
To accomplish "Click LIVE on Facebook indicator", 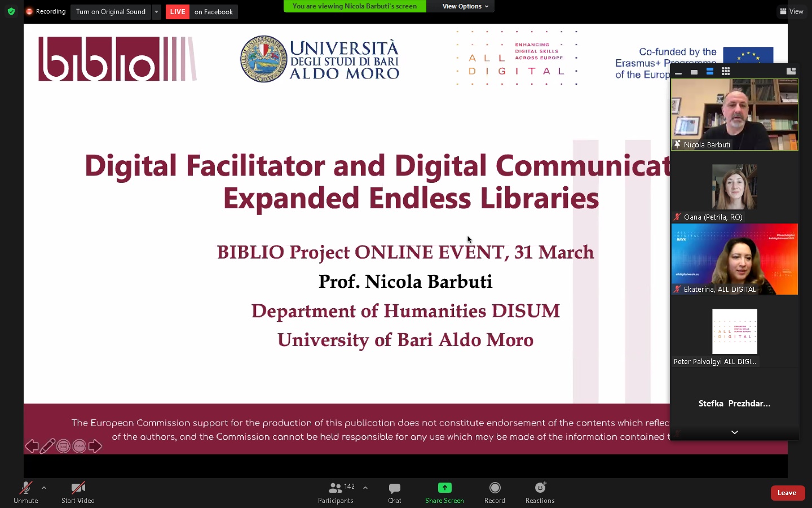I will coord(201,12).
